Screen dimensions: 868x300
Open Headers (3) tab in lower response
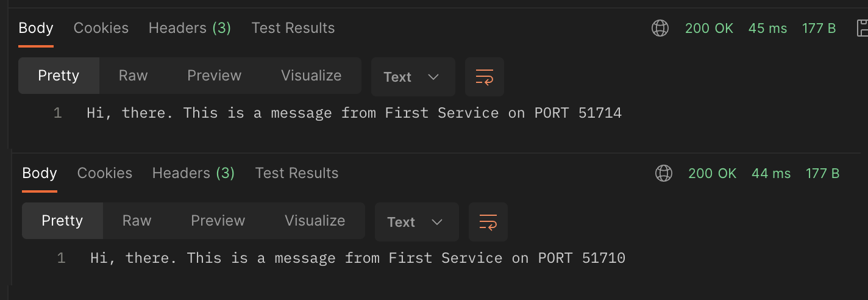click(193, 173)
